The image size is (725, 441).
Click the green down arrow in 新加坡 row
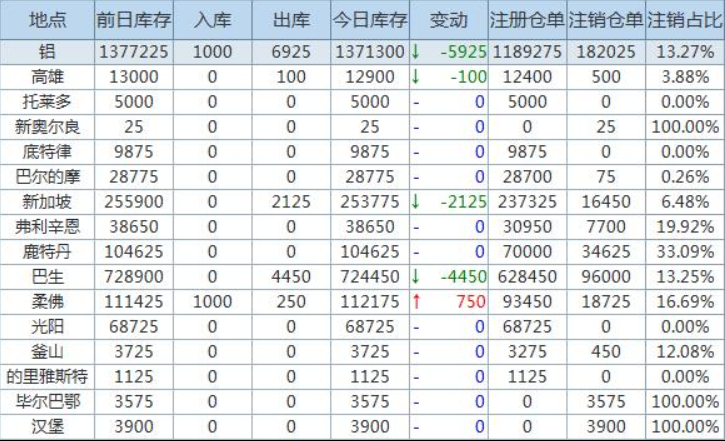click(x=416, y=202)
